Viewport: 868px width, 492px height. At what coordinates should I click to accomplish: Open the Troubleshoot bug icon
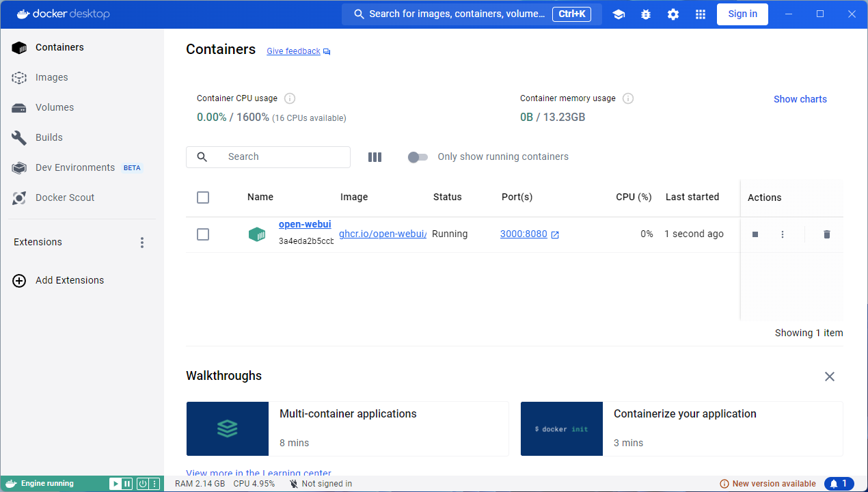click(x=646, y=14)
